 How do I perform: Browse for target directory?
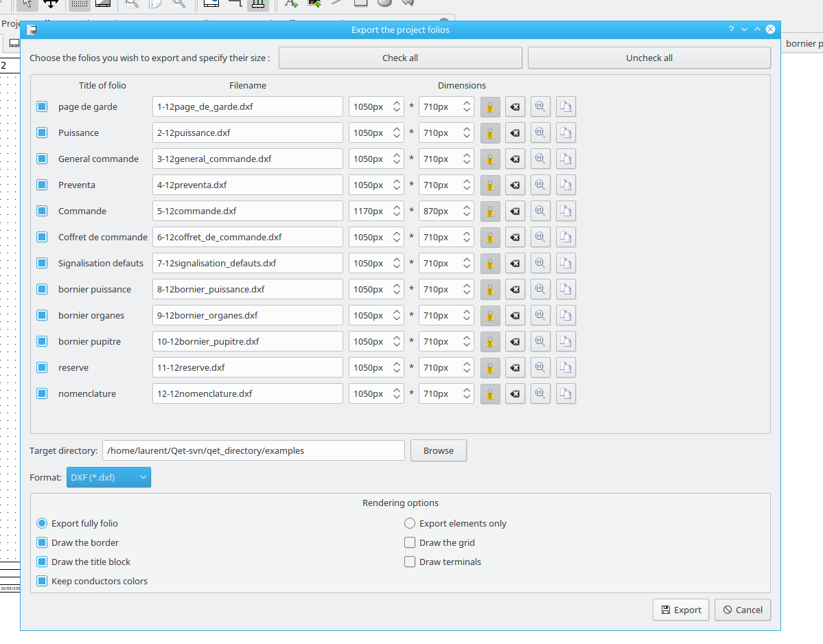(438, 450)
